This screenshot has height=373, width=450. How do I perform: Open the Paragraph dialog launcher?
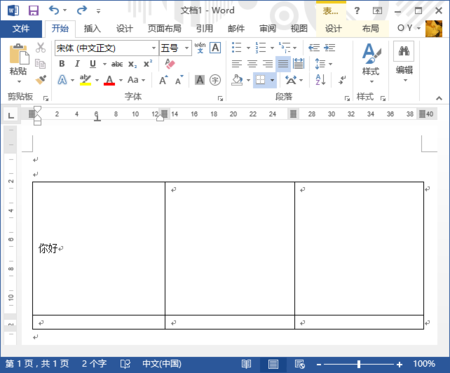coord(347,98)
